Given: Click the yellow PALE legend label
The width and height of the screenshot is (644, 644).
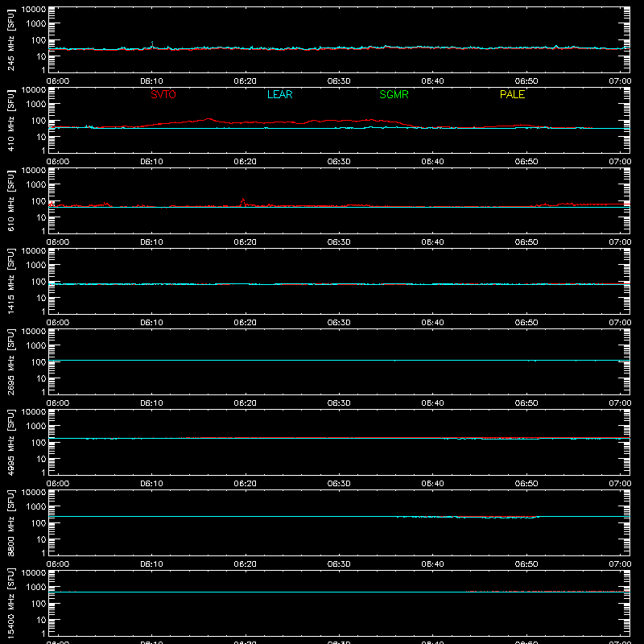Looking at the screenshot, I should point(512,94).
